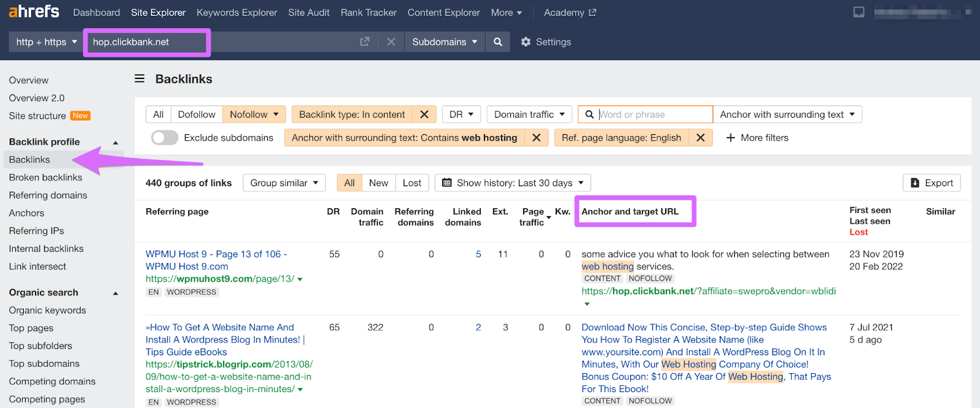Screen dimensions: 980x408
Task: Open Settings gear
Action: coord(546,42)
